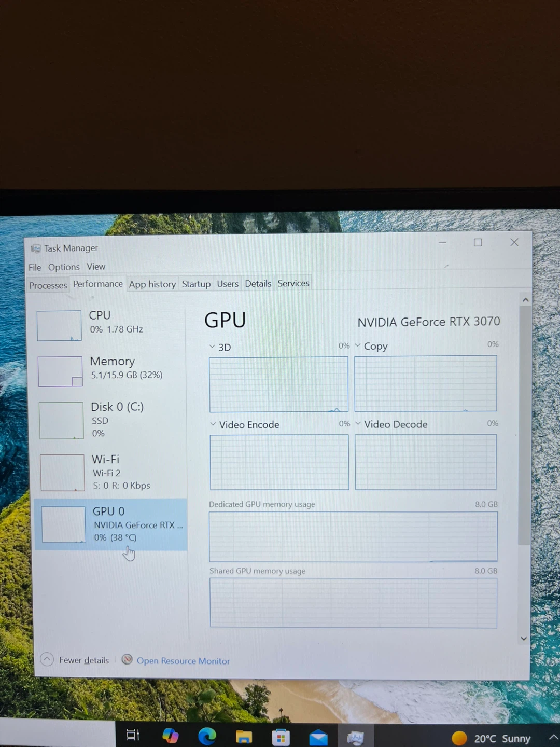The height and width of the screenshot is (747, 560).
Task: Click the 0% 1.78 GHz CPU text
Action: pyautogui.click(x=116, y=329)
